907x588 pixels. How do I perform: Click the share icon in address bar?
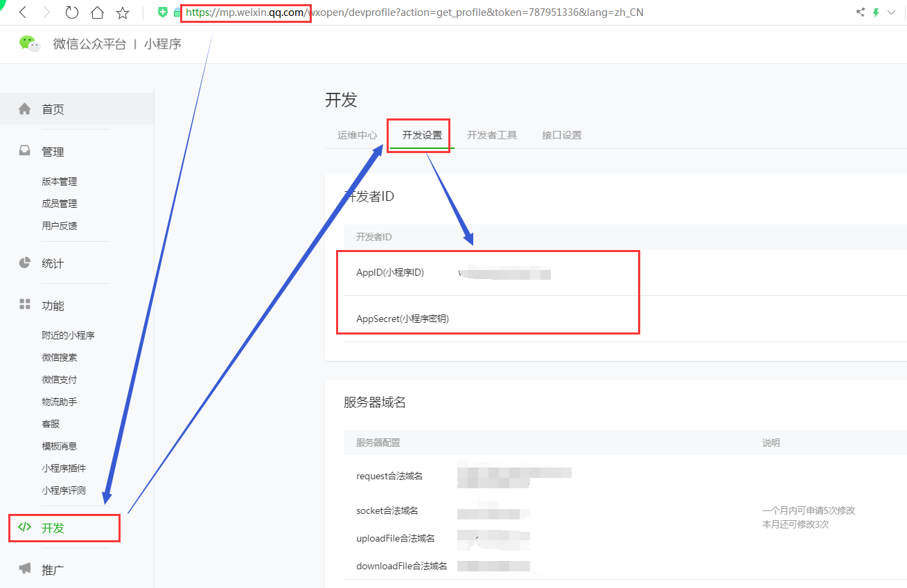coord(861,12)
